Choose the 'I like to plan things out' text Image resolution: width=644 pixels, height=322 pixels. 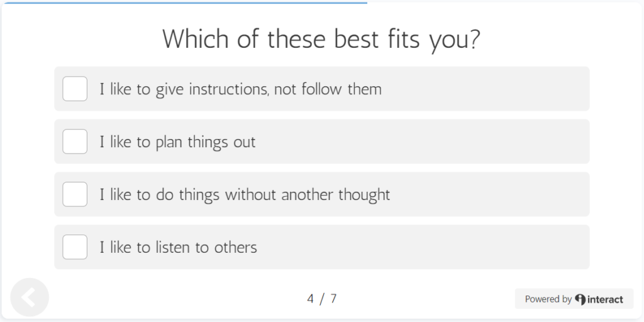177,142
